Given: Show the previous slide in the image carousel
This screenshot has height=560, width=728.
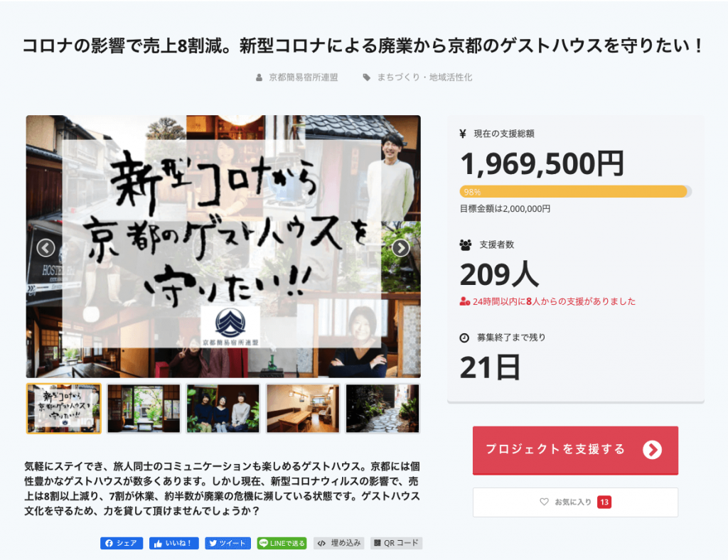Looking at the screenshot, I should point(45,248).
